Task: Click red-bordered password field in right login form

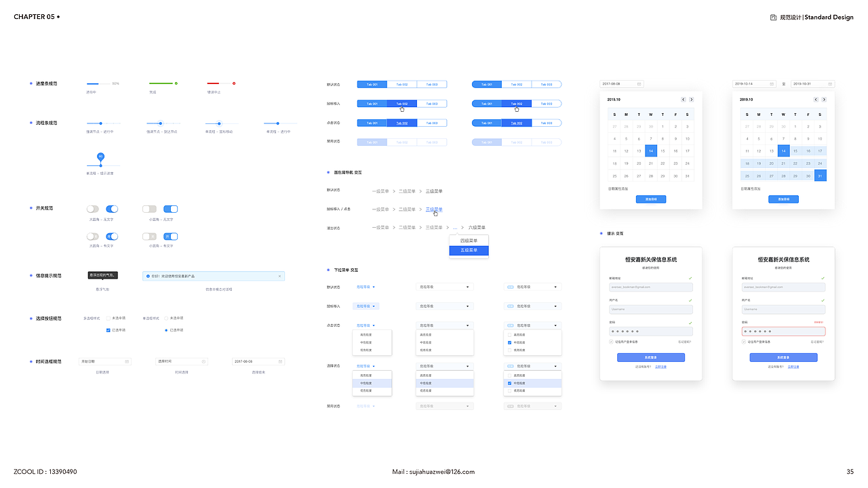Action: point(783,331)
